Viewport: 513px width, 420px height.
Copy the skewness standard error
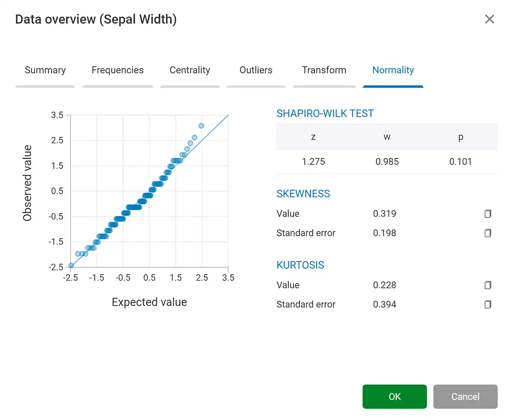coord(488,233)
